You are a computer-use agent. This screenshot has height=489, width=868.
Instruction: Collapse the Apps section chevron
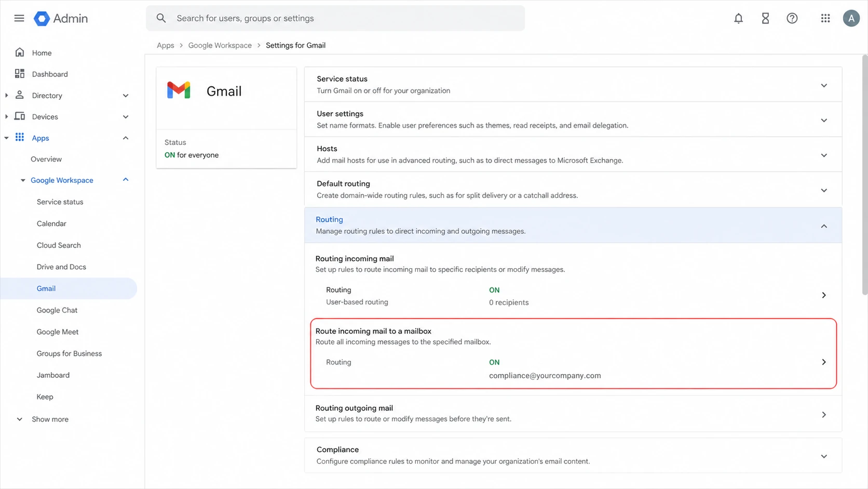click(126, 138)
